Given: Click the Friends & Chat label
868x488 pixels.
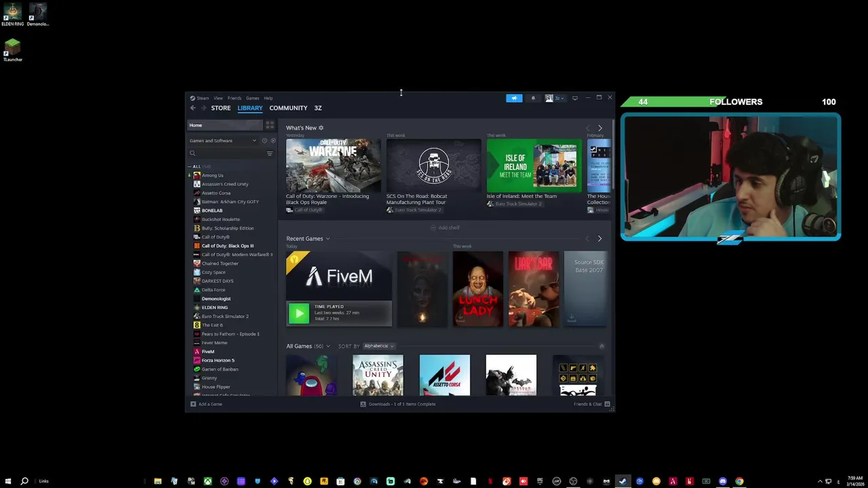Looking at the screenshot, I should tap(588, 404).
